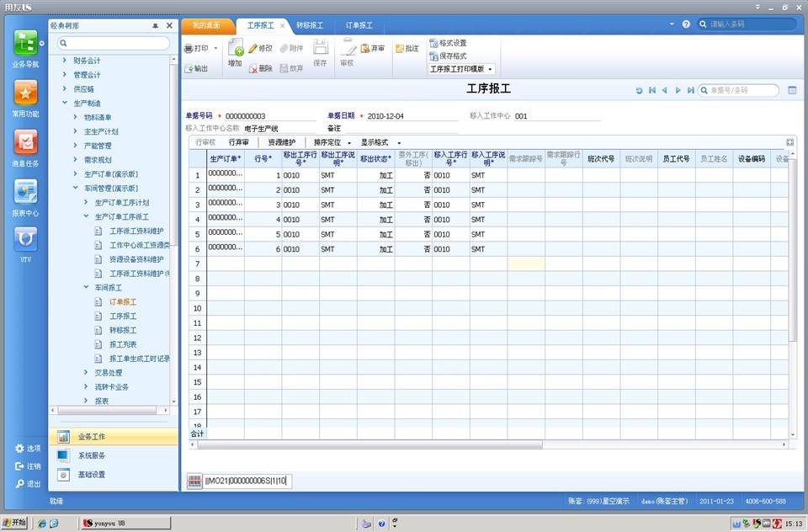The image size is (808, 532).
Task: Click yonyou U8 taskbar button
Action: click(126, 524)
